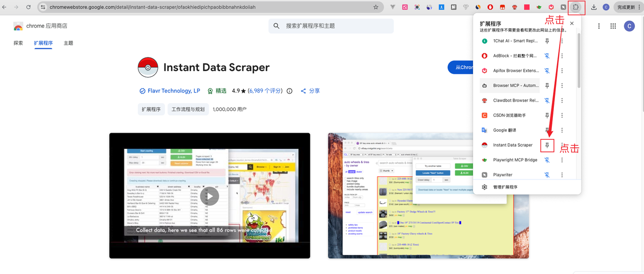The image size is (644, 274).
Task: Reload the current page
Action: (x=28, y=7)
